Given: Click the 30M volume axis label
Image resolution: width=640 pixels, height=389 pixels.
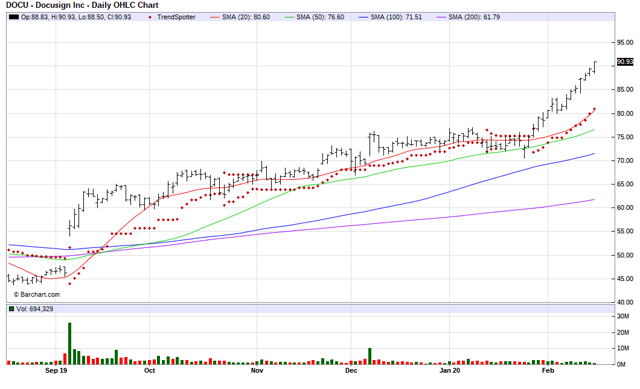Looking at the screenshot, I should [x=623, y=316].
